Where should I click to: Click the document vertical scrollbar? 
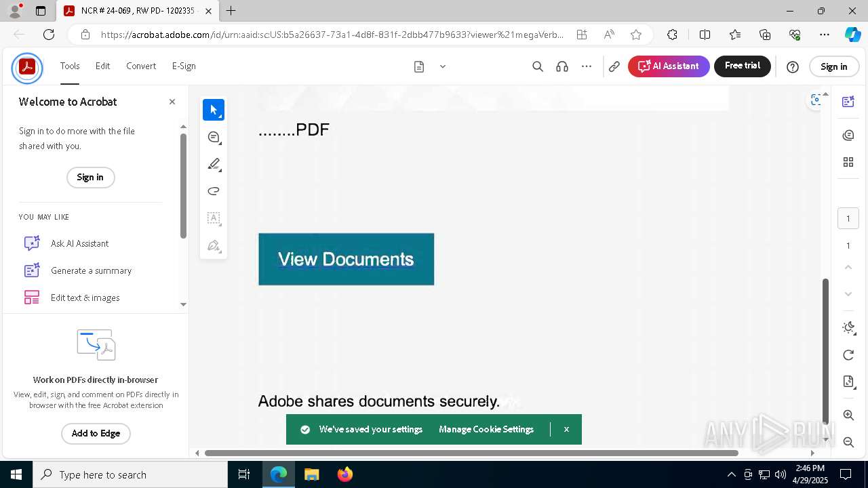click(825, 350)
